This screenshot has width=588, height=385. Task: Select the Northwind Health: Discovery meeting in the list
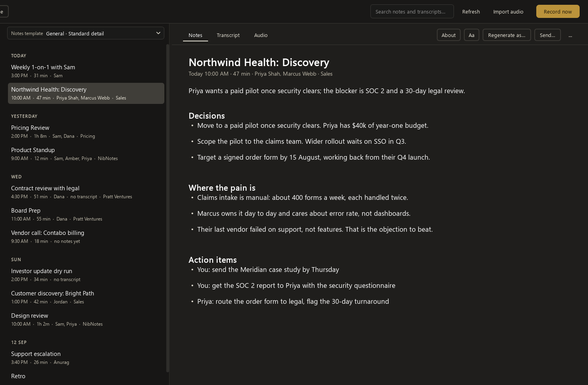[86, 93]
